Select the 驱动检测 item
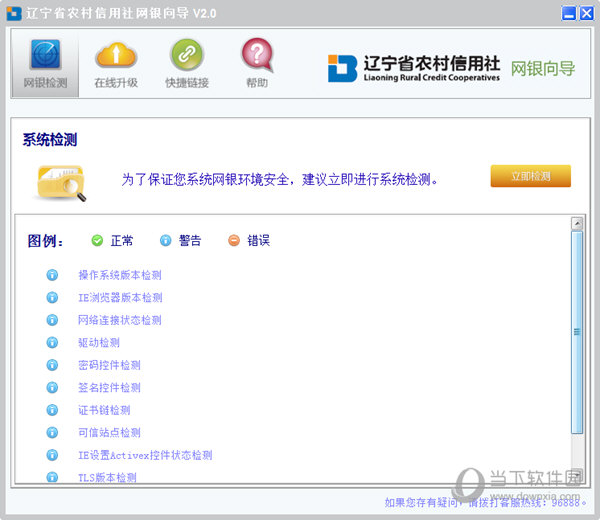Screen dimensions: 600x520 (99, 342)
